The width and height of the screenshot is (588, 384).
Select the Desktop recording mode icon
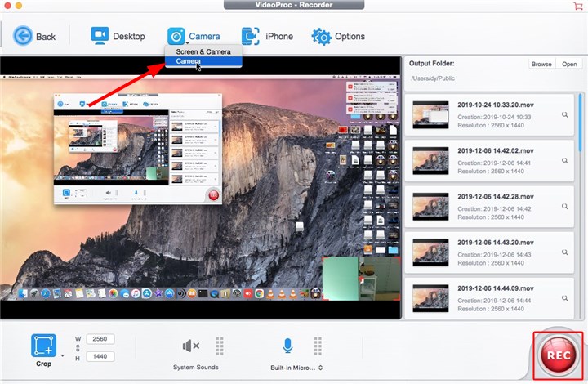pyautogui.click(x=100, y=36)
